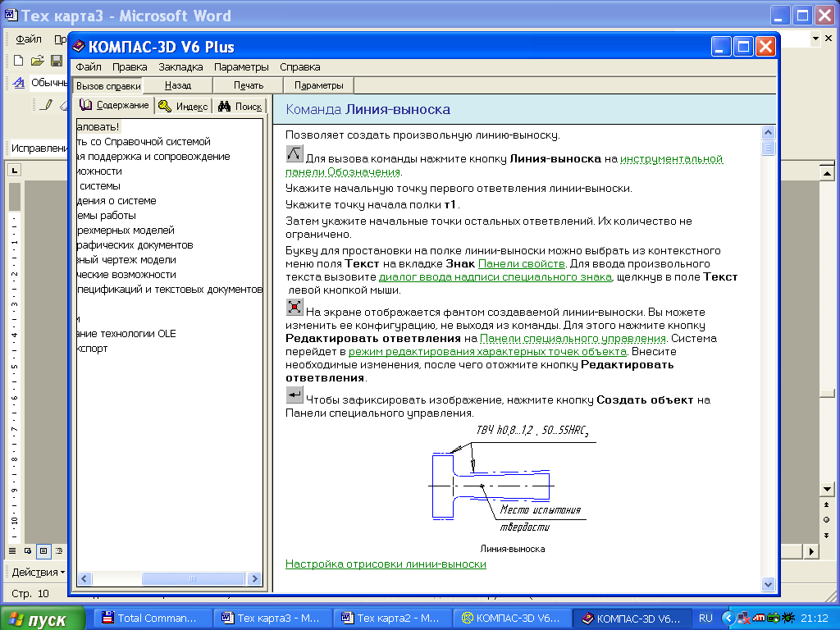The width and height of the screenshot is (840, 630).
Task: Click the help book icon in the KOMPAS title bar
Action: (79, 47)
